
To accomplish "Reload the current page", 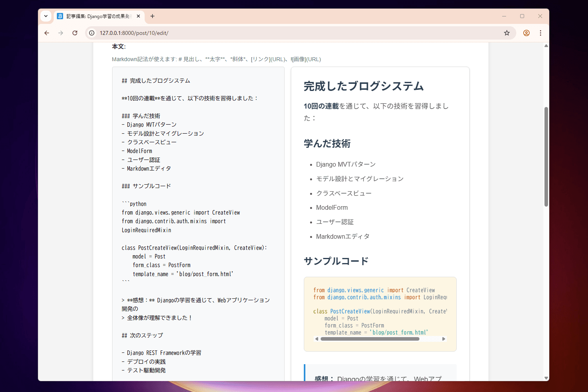I will tap(75, 33).
